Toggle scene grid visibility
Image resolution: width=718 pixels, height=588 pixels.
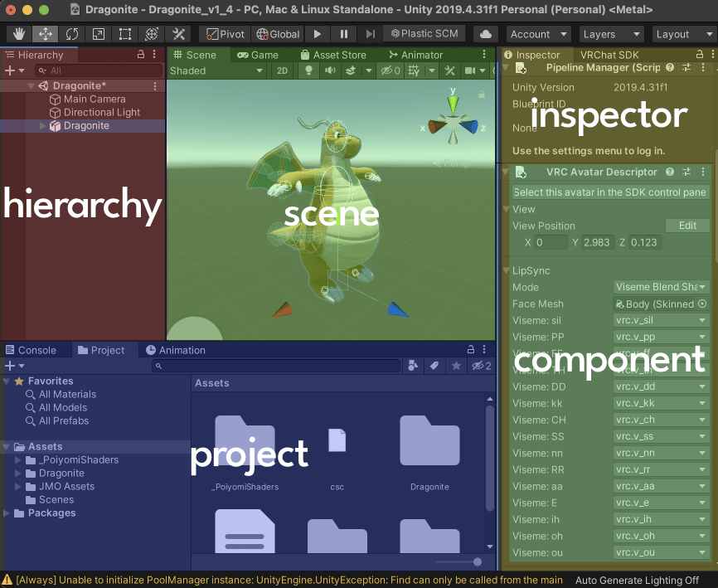click(x=414, y=70)
